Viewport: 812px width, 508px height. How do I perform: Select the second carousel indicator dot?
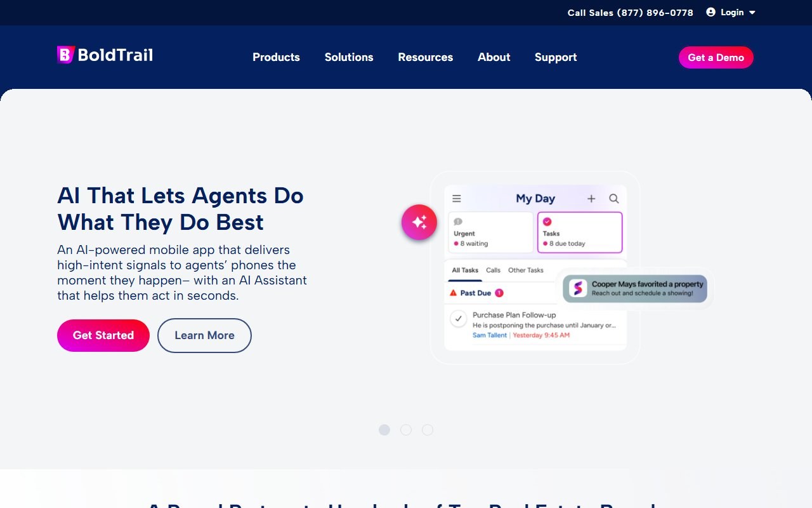(406, 430)
